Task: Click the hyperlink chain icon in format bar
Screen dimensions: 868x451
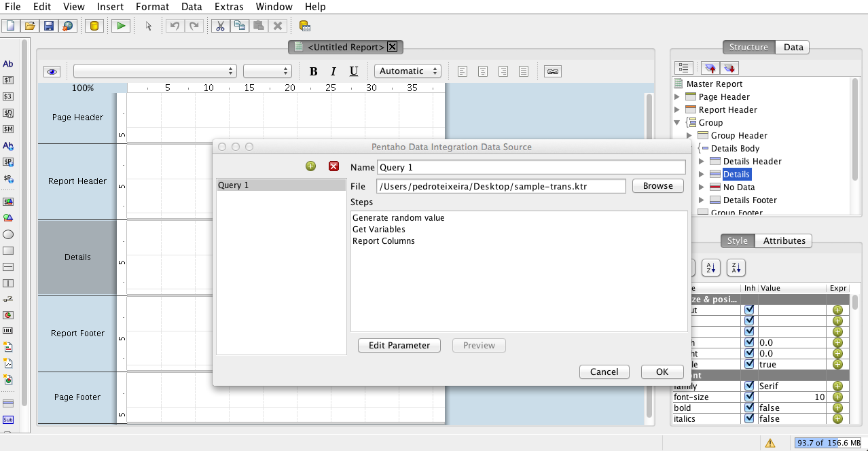Action: [x=553, y=71]
